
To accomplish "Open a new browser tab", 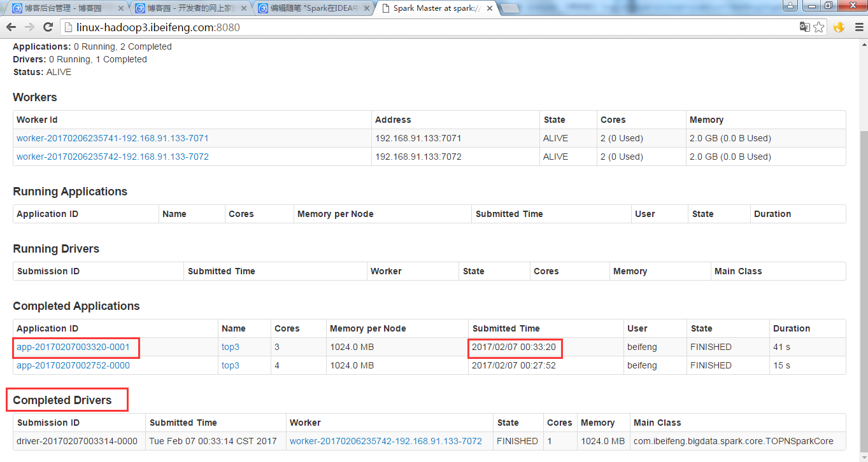I will pos(510,9).
